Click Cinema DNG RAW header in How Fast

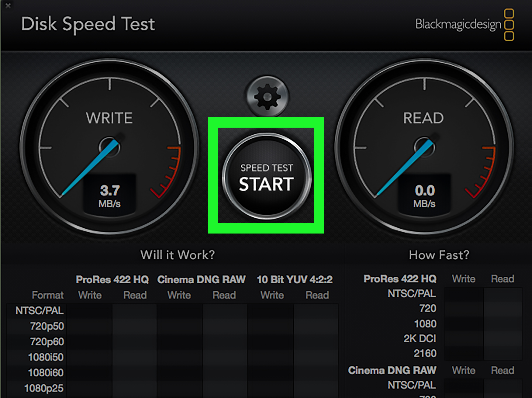tap(392, 370)
